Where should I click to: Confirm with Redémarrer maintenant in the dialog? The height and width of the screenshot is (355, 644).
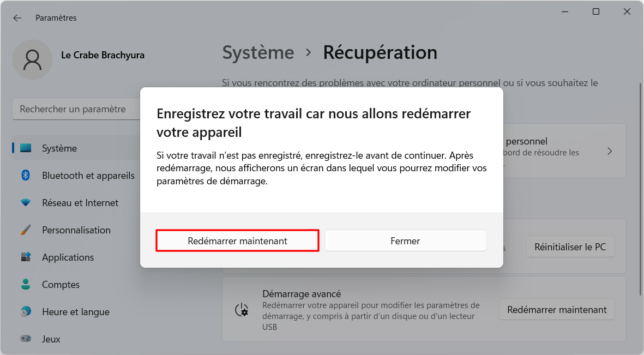237,241
